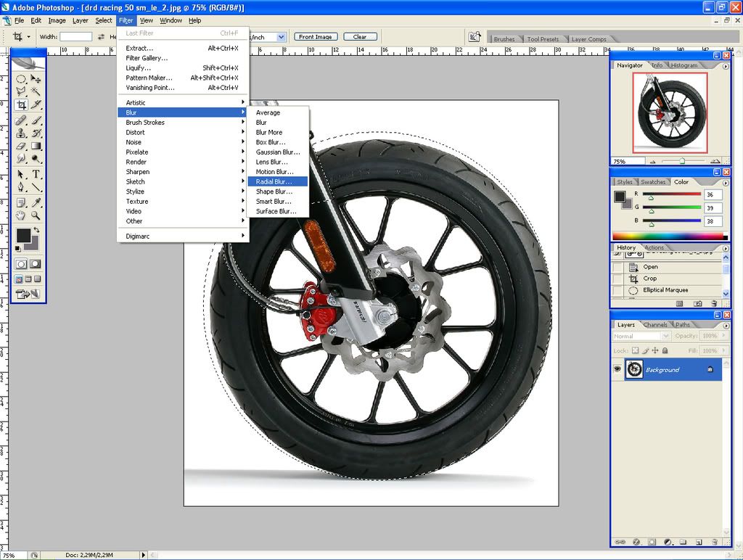
Task: Open the Layers panel options menu
Action: [x=725, y=326]
